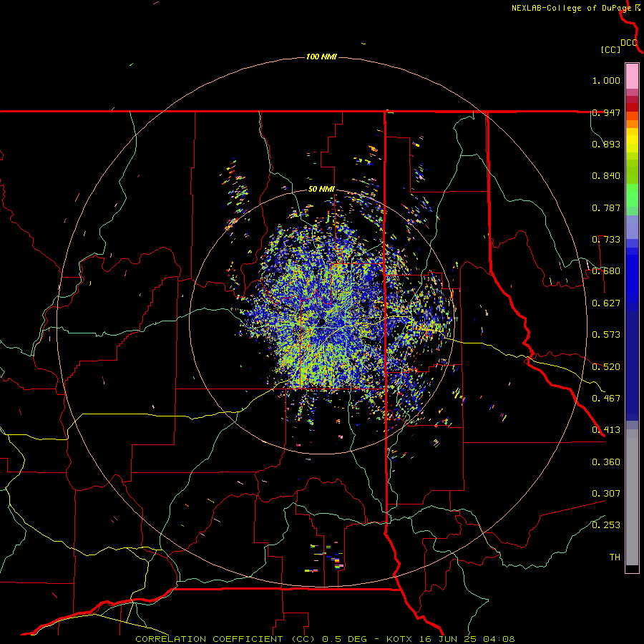
Task: Click the 0.253 scale value
Action: tap(606, 525)
